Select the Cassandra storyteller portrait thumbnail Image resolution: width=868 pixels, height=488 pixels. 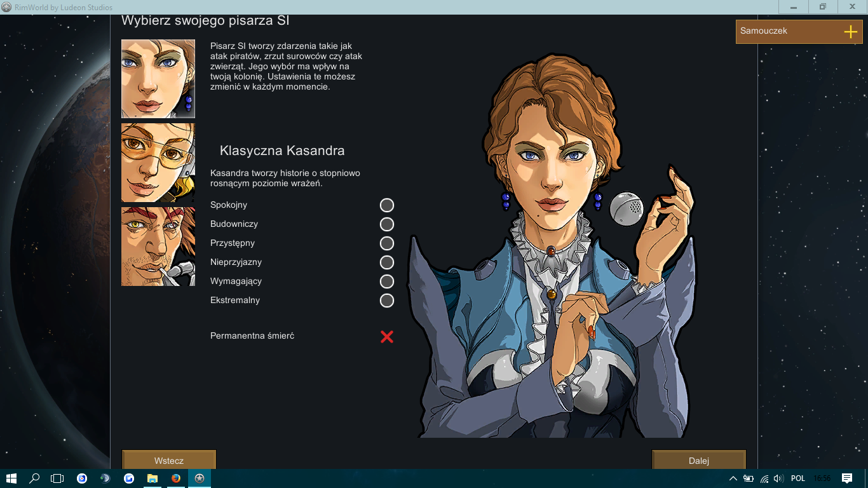(x=158, y=79)
